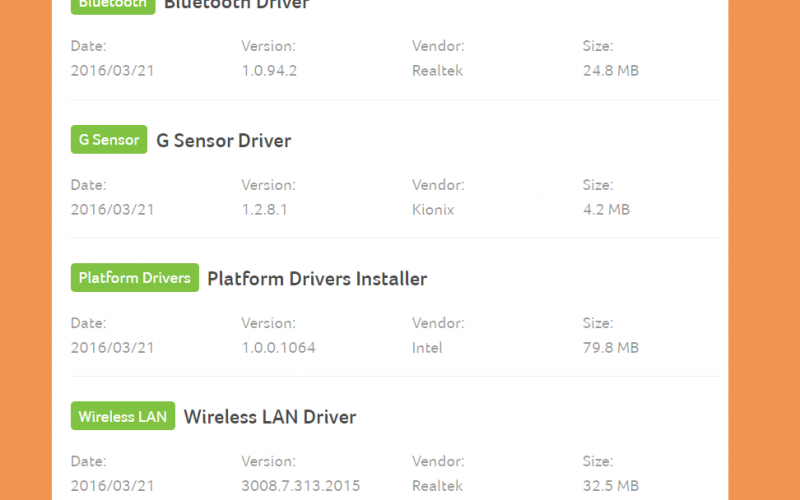Select the Wireless LAN date 2016/03/21

(112, 486)
